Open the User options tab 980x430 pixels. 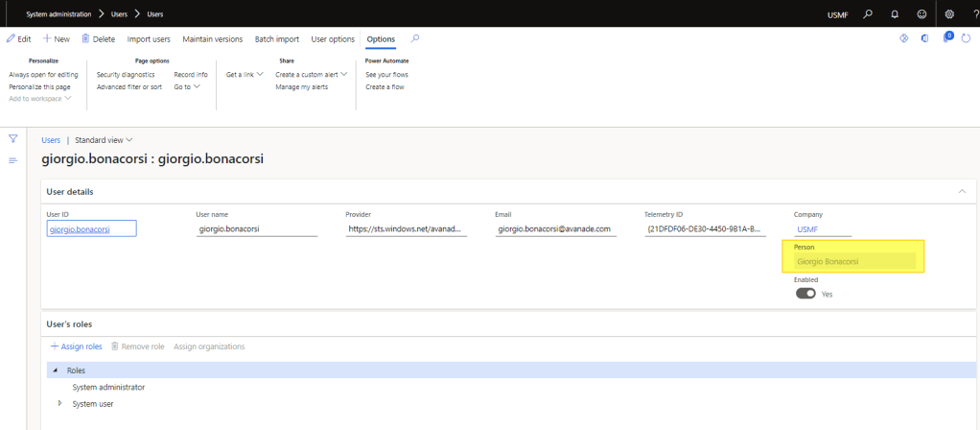point(333,39)
